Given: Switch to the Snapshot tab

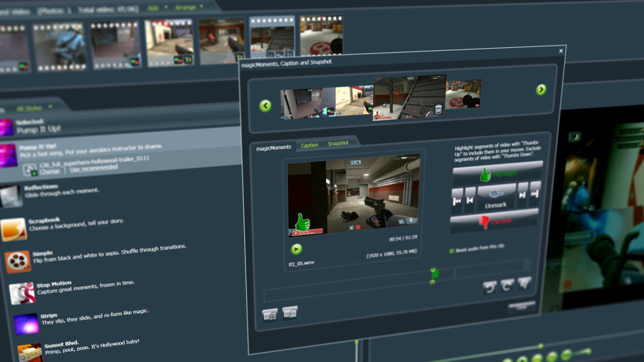Looking at the screenshot, I should pyautogui.click(x=338, y=143).
